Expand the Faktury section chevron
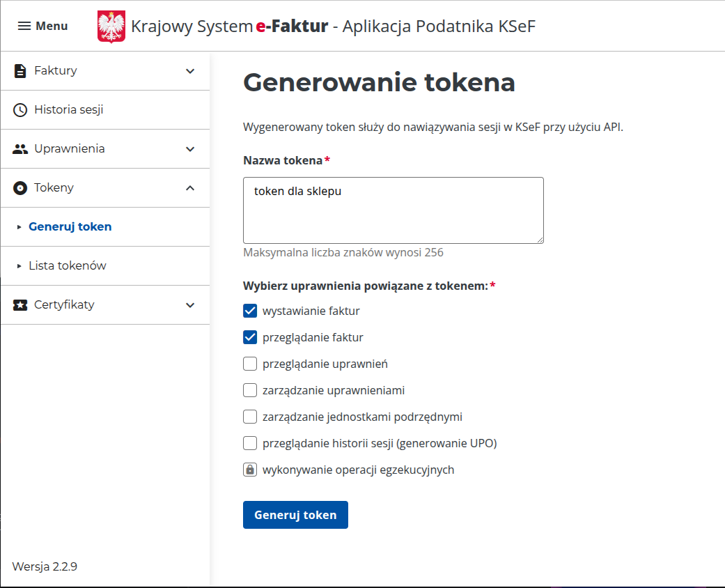The height and width of the screenshot is (588, 725). (x=190, y=71)
